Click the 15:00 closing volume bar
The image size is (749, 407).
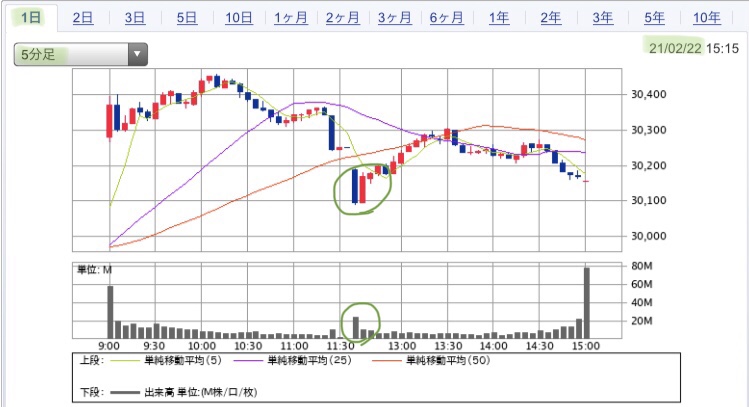click(587, 303)
